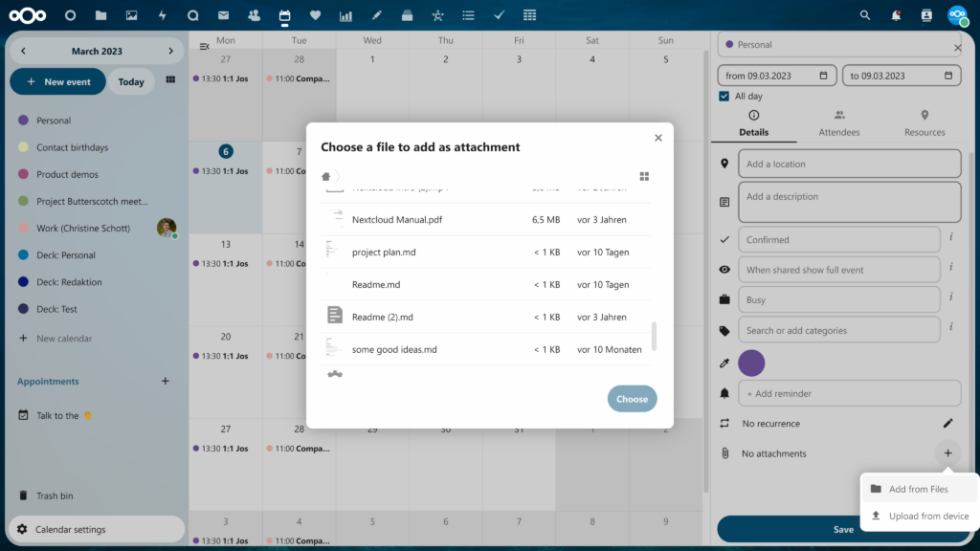Image resolution: width=980 pixels, height=551 pixels.
Task: Open the 'When shared show full event' dropdown
Action: [839, 269]
